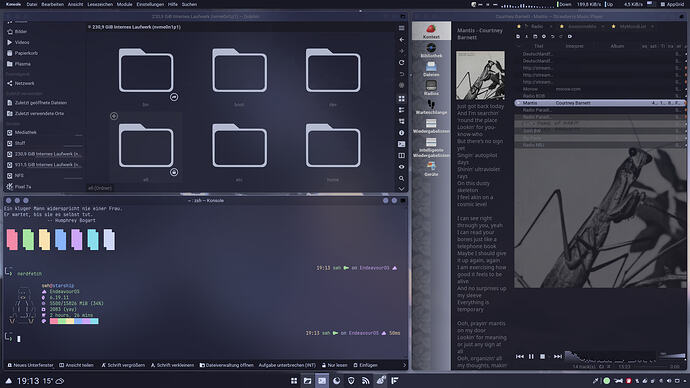
Task: Select the Radio playlist tab
Action: [536, 26]
